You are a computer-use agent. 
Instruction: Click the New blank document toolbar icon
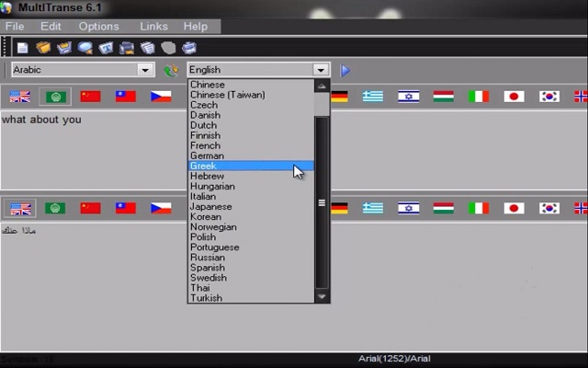pyautogui.click(x=22, y=48)
